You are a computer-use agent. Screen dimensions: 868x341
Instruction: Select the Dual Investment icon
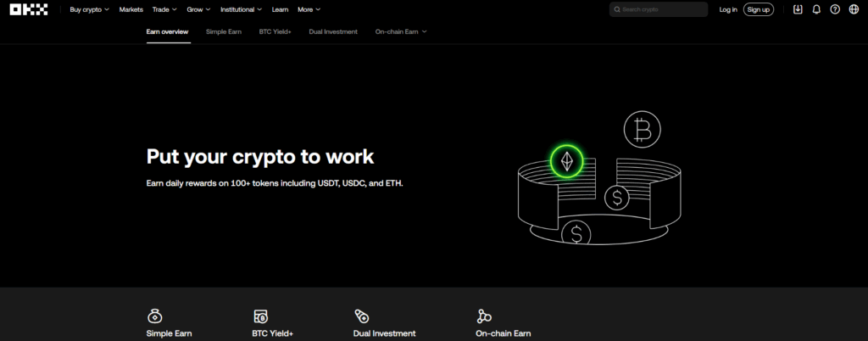[361, 316]
